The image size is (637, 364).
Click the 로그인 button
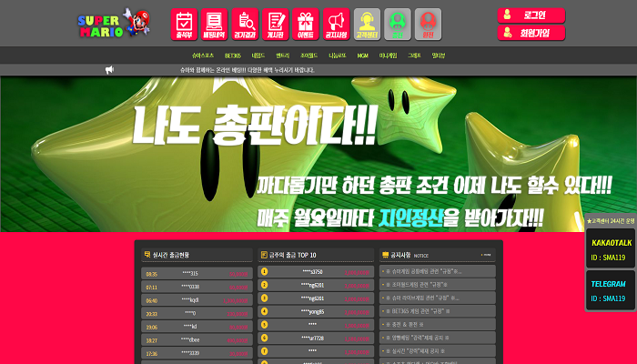pos(531,15)
